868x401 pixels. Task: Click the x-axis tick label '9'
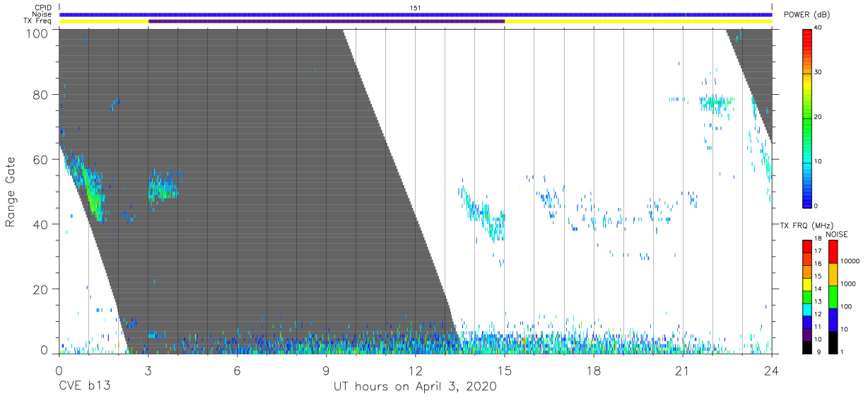(327, 370)
